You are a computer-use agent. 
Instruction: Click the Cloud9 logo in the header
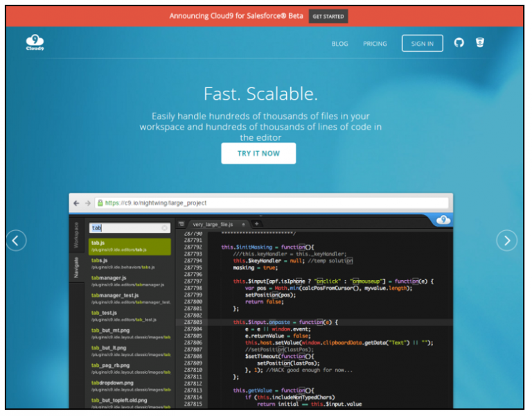(x=35, y=43)
